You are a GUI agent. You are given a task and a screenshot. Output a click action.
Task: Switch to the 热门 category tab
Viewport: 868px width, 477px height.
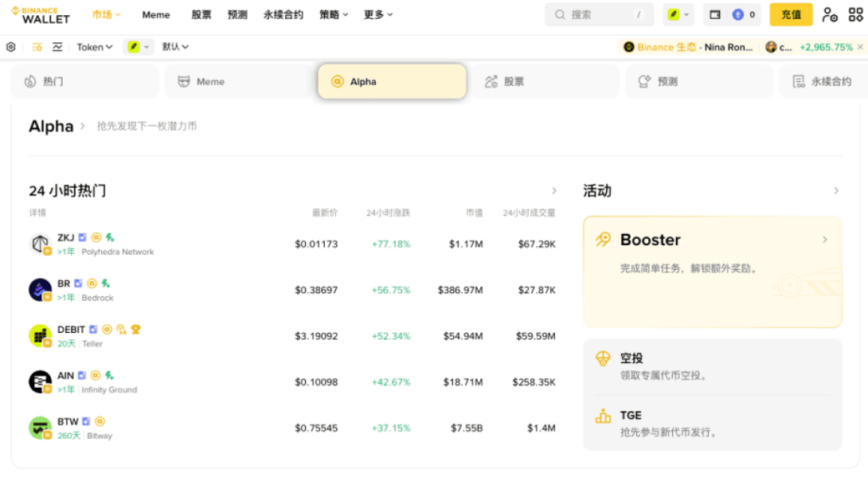[x=84, y=81]
